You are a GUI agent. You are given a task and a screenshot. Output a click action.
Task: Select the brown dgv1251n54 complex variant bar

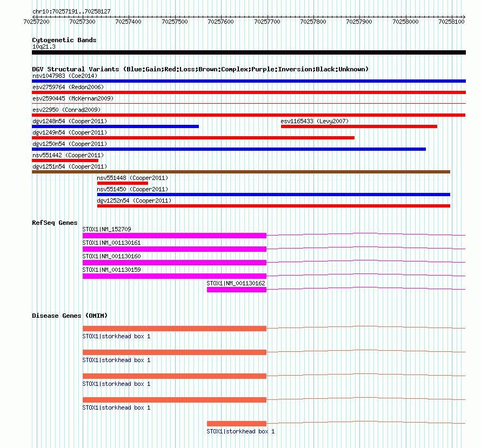241,172
